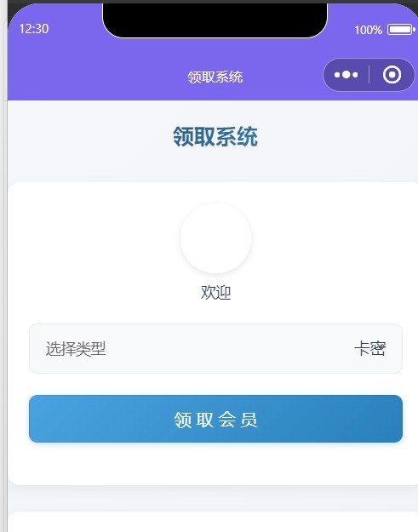Click the blank round avatar placeholder
The height and width of the screenshot is (532, 418).
[x=215, y=238]
